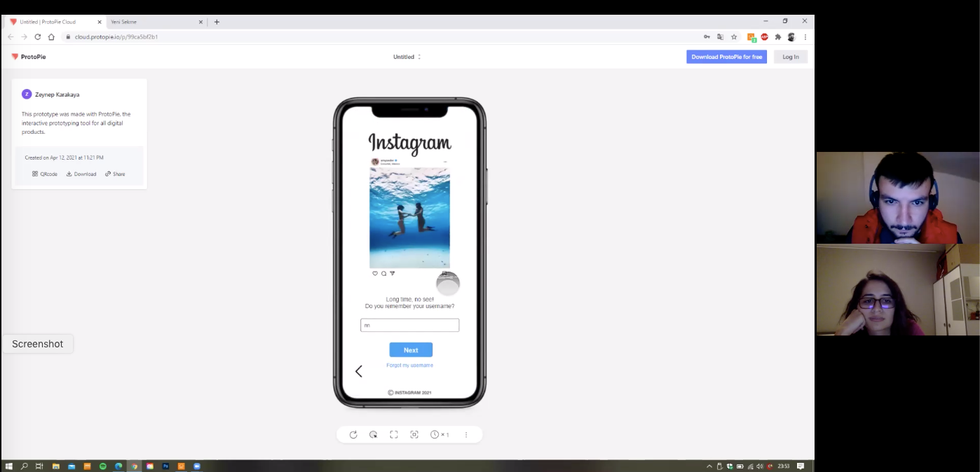Open Spotify from the taskbar
Viewport: 980px width, 472px height.
coord(103,466)
